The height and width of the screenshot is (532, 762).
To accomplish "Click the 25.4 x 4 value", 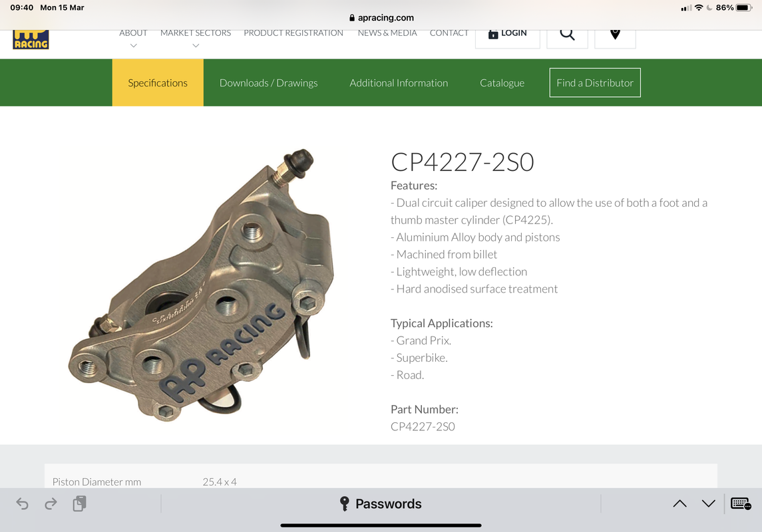I will click(x=220, y=482).
